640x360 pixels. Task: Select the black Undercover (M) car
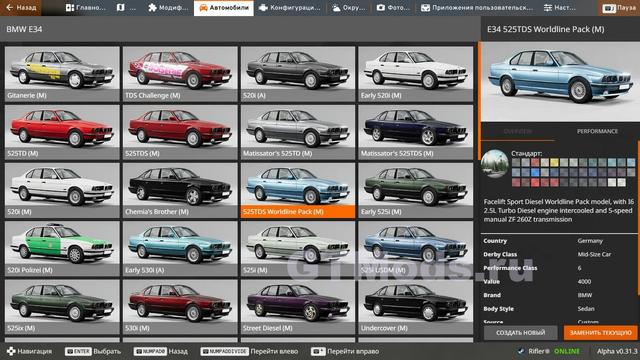point(416,307)
